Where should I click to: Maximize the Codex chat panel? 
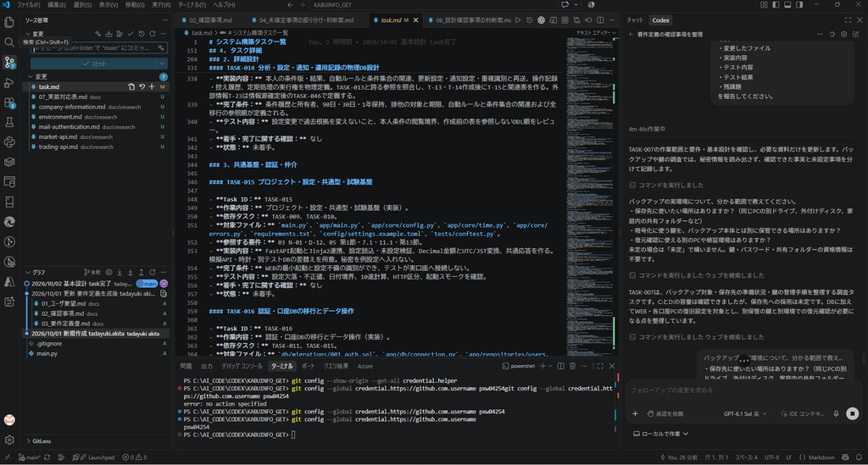pos(848,20)
